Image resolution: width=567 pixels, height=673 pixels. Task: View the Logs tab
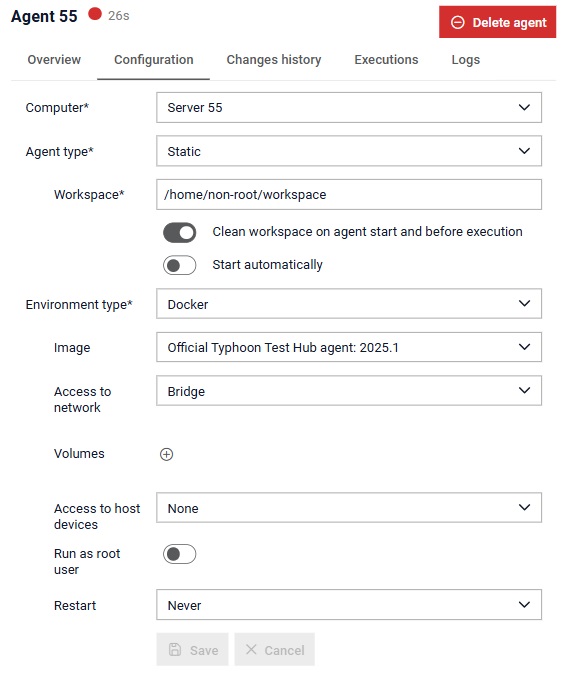click(x=466, y=60)
